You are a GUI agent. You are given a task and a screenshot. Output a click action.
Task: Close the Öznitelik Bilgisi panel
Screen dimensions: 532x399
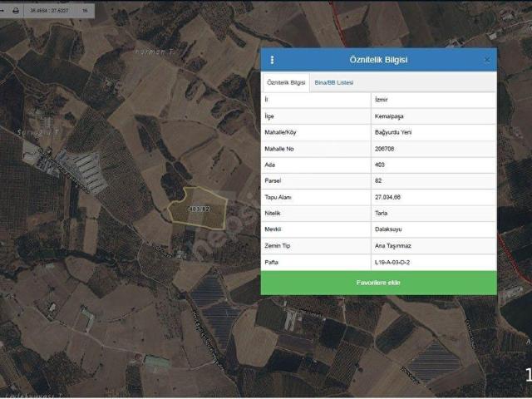[x=487, y=60]
